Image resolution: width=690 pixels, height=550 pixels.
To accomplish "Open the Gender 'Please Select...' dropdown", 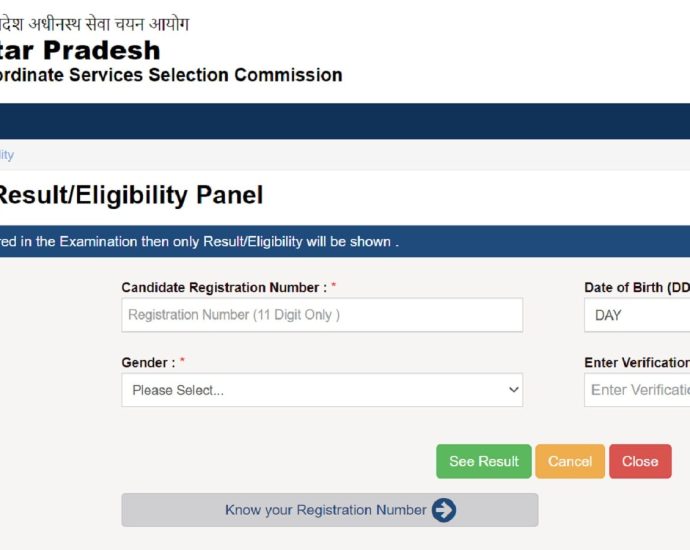I will pyautogui.click(x=322, y=390).
